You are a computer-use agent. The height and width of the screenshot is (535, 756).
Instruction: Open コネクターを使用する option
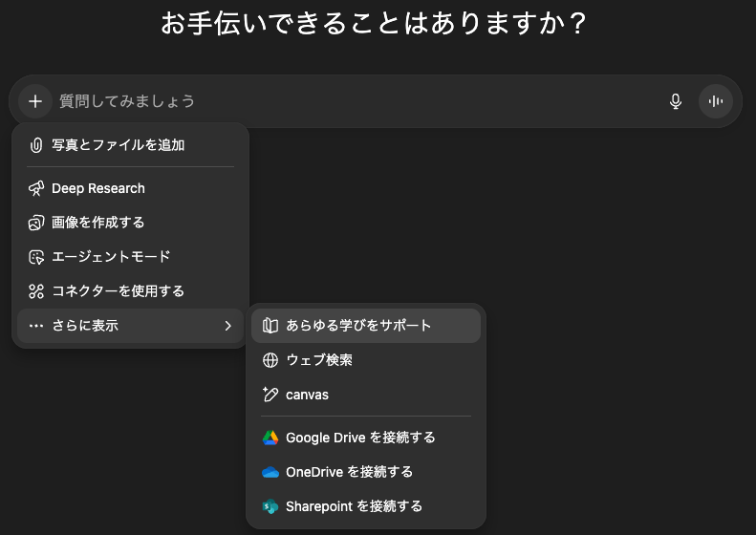[118, 291]
